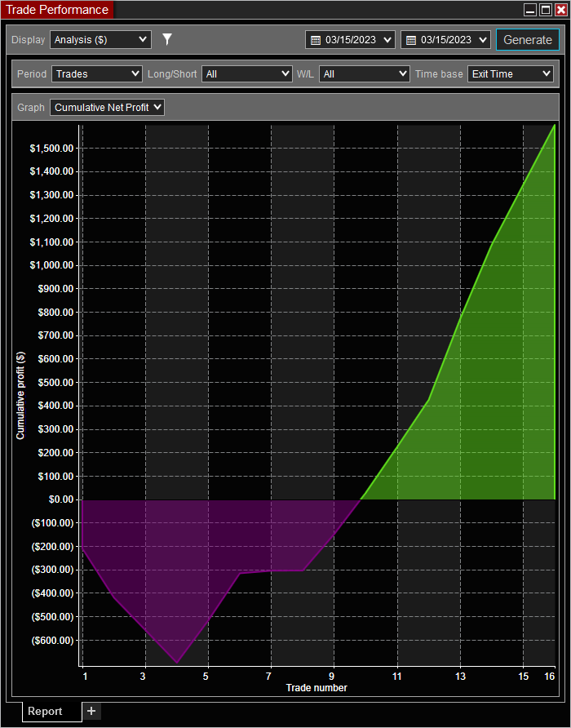Click the ($100.00) axis label
Screen dimensions: 571x728
tap(52, 523)
